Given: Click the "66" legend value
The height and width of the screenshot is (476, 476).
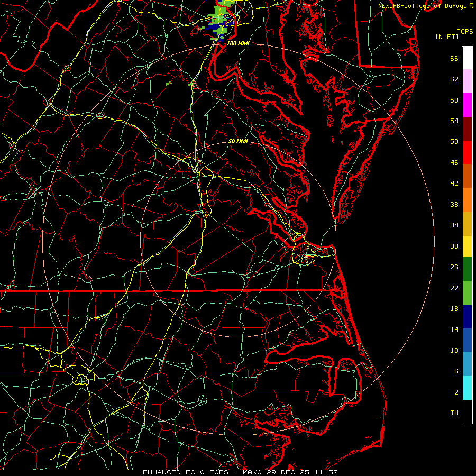Looking at the screenshot, I should click(454, 59).
